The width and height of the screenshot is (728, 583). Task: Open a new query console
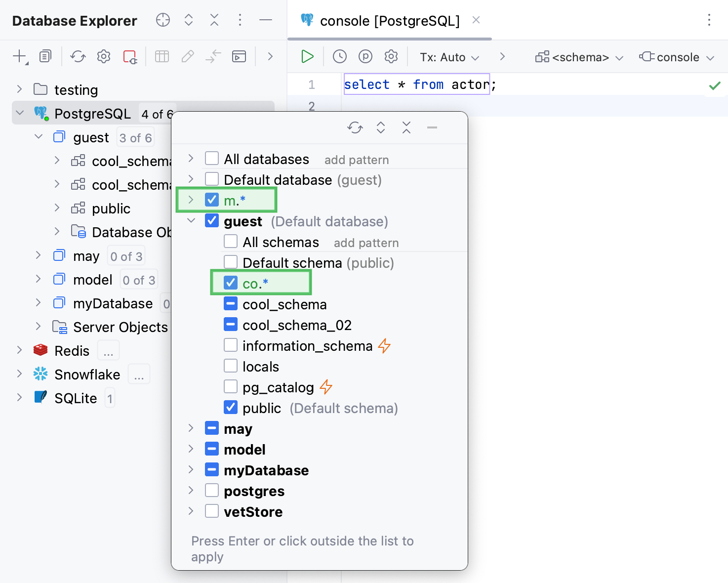click(239, 56)
